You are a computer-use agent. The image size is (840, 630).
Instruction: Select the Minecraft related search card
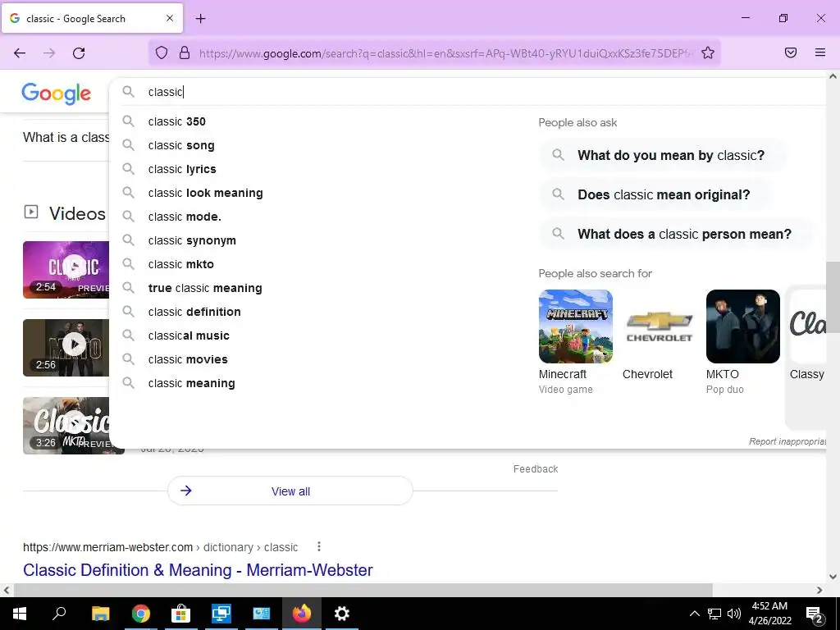click(575, 342)
